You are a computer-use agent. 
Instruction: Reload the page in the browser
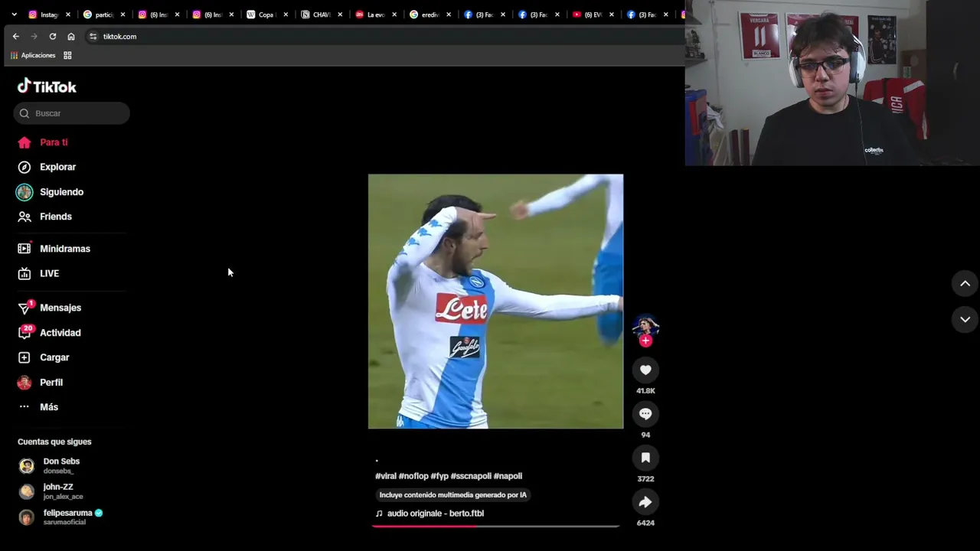click(53, 36)
